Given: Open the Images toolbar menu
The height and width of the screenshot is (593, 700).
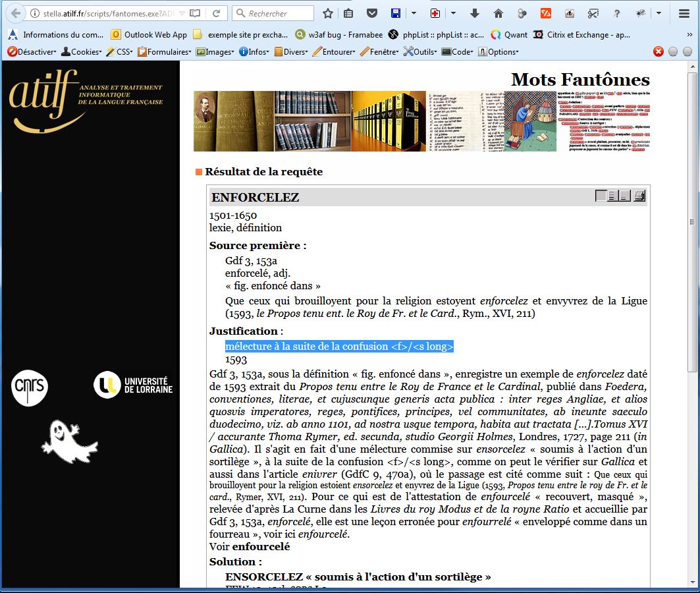Looking at the screenshot, I should point(215,51).
